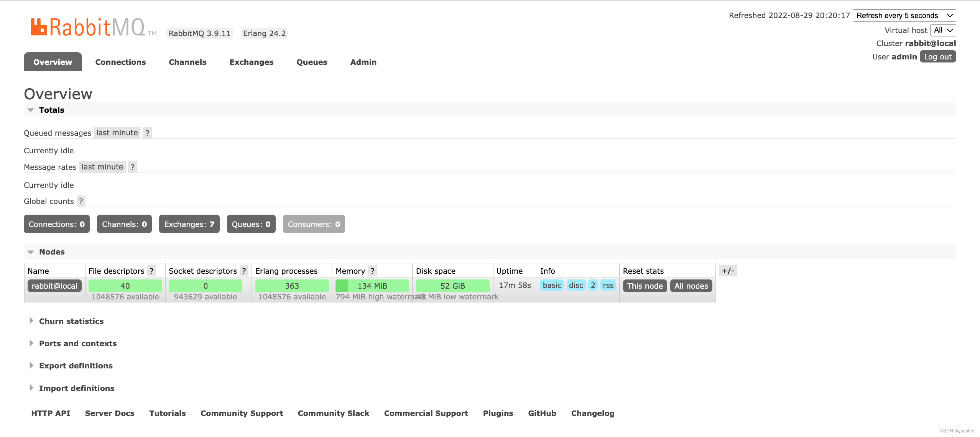Click the 2 info tag
Screen dimensions: 980x437
tap(593, 285)
